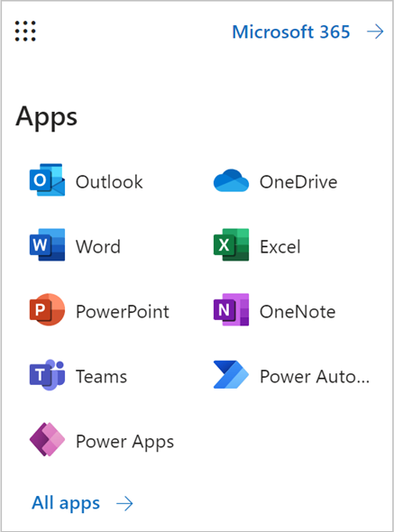The height and width of the screenshot is (532, 394).
Task: Click the OneDrive label
Action: tap(298, 182)
